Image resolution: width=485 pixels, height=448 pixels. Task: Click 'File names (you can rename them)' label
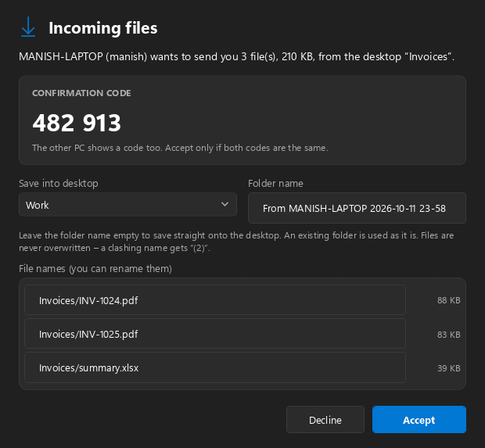(x=95, y=269)
